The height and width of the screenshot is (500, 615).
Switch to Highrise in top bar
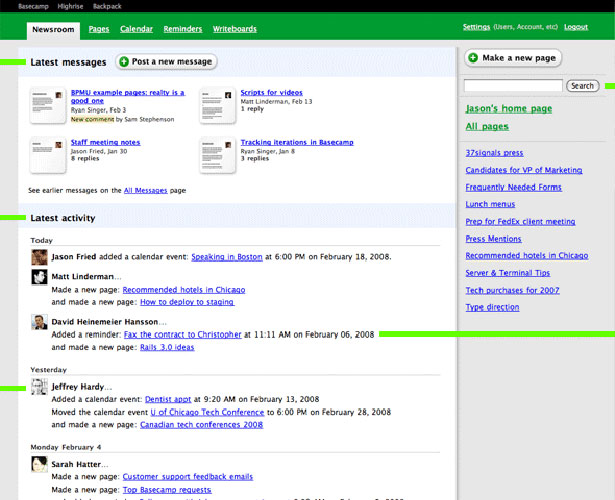click(70, 6)
